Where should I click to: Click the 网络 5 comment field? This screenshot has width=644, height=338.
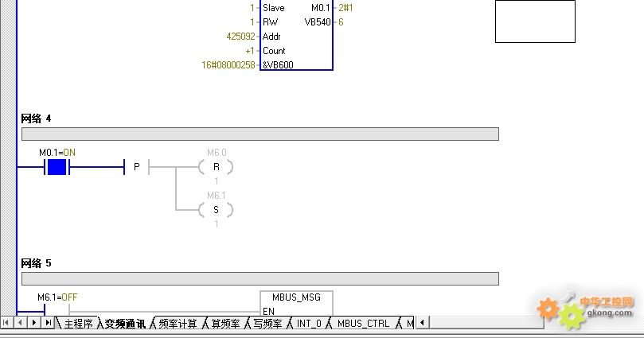click(260, 278)
